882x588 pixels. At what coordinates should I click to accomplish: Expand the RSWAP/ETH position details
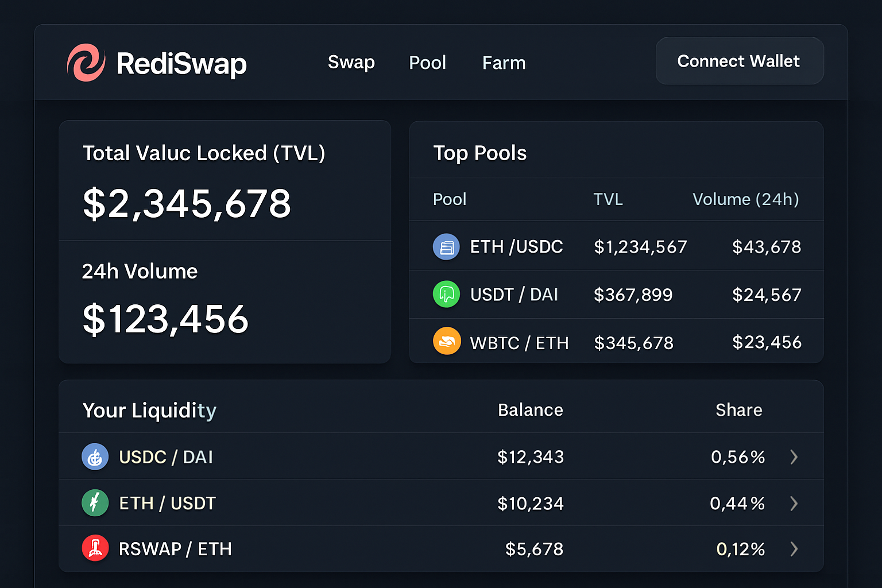[x=794, y=549]
